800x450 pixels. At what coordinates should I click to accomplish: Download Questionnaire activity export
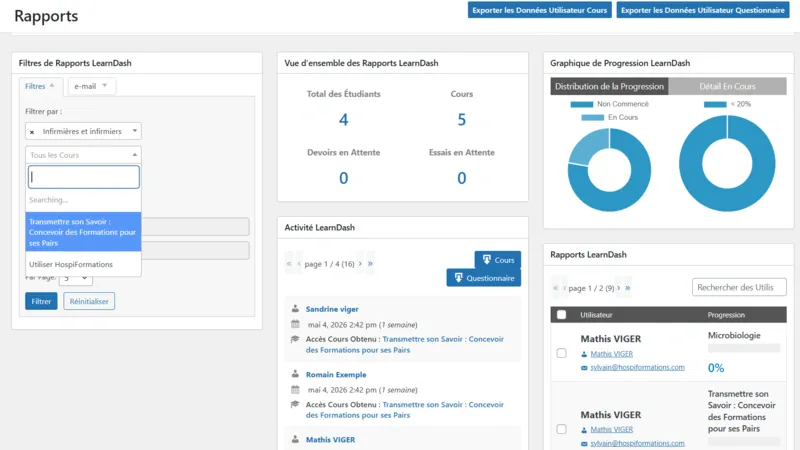pos(483,278)
